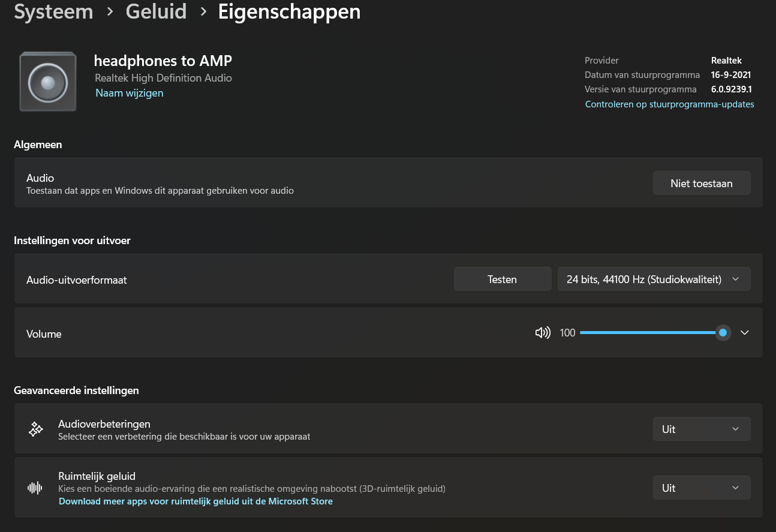Screen dimensions: 776x532
Task: Click the Audioverbeteringen sparkle icon
Action: 36,429
